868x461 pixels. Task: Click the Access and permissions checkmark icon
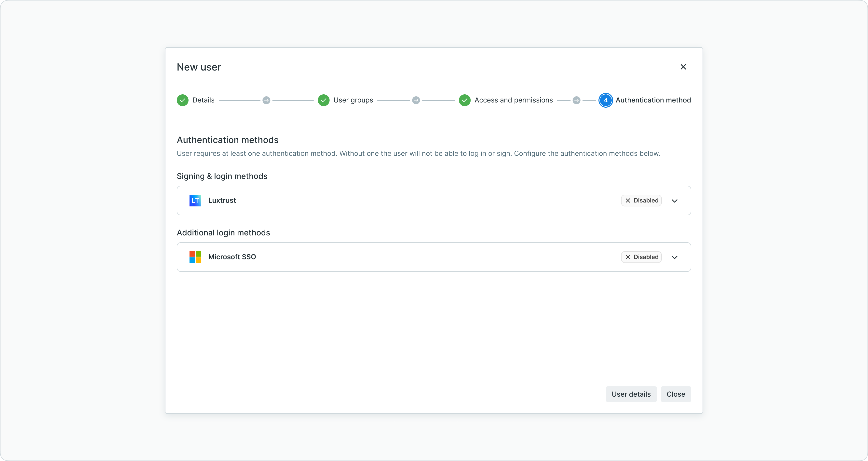465,100
